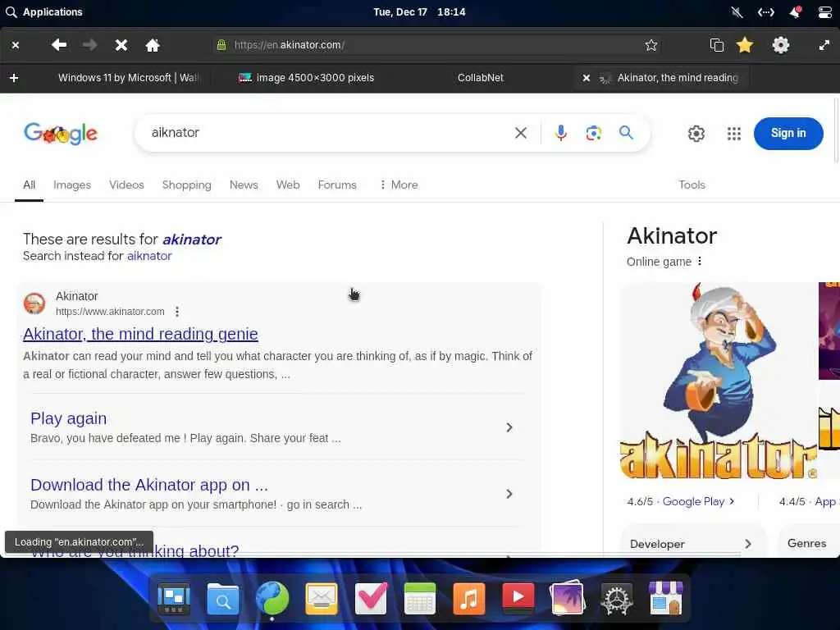
Task: Open the Akinator genie knowledge panel image
Action: coord(719,380)
